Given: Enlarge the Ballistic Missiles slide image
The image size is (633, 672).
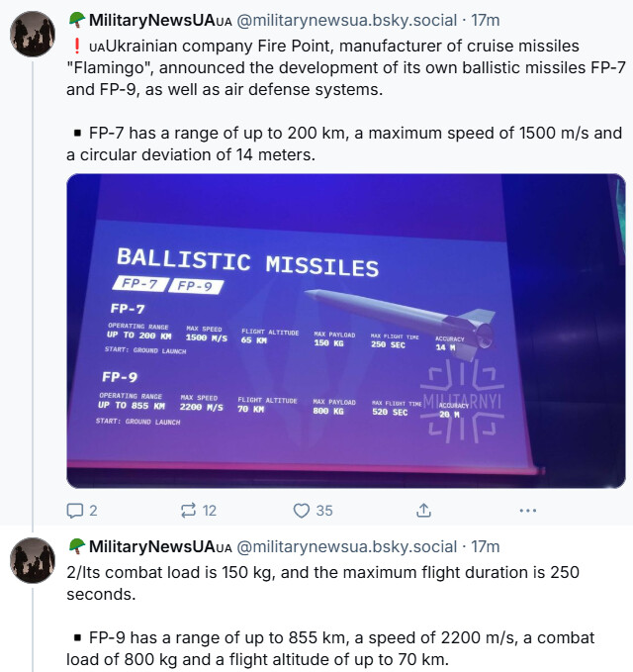Looking at the screenshot, I should pos(346,331).
